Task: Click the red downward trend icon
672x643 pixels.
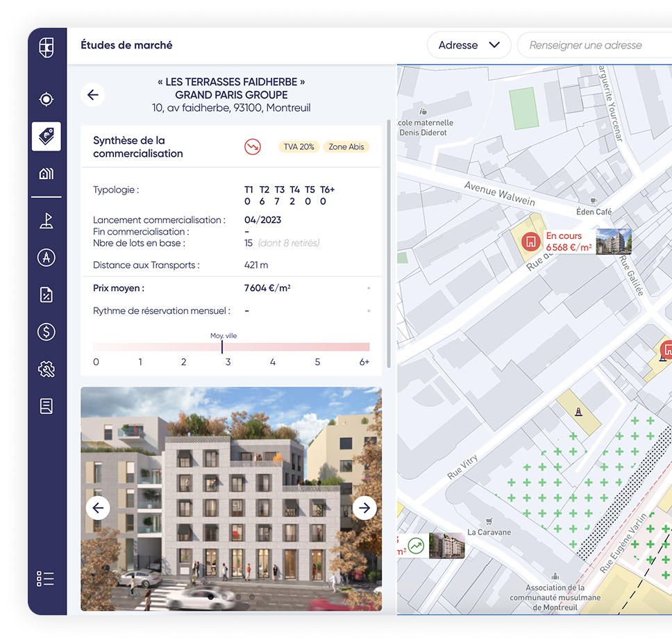Action: (252, 147)
